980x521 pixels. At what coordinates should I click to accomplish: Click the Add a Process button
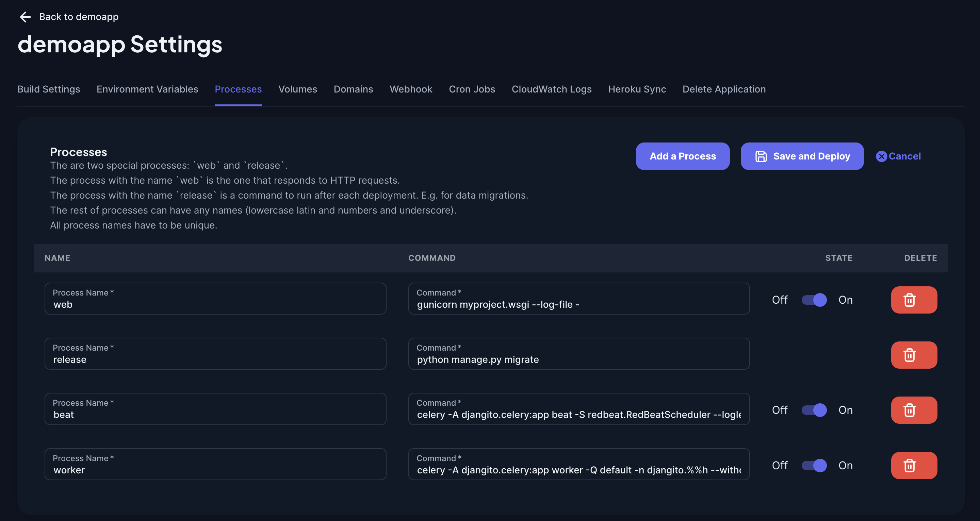[x=683, y=156]
